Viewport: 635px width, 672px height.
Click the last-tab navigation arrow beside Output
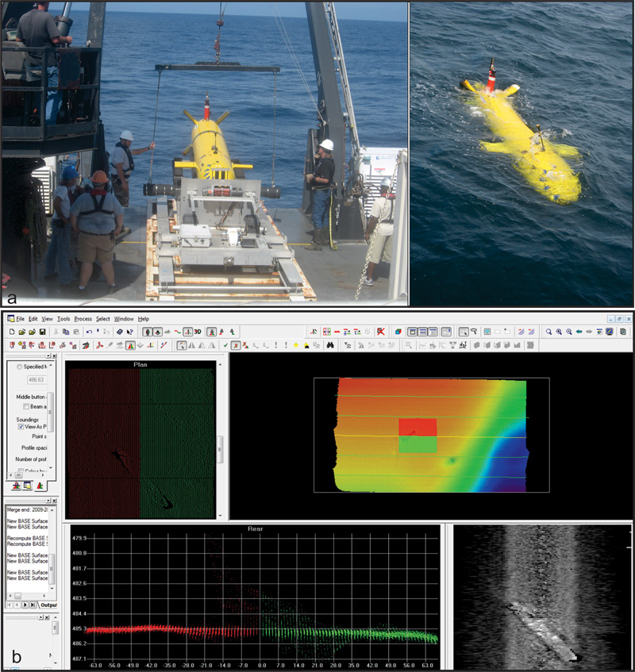point(33,605)
